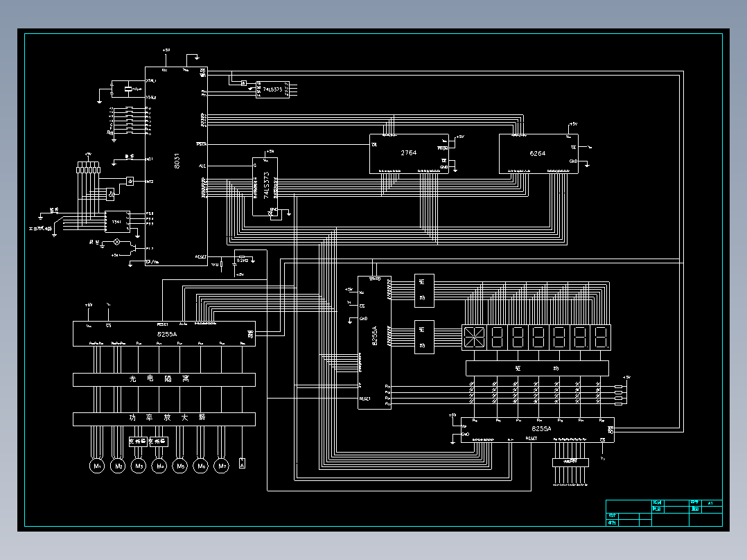Click the GND pin label on 6264

coord(573,161)
